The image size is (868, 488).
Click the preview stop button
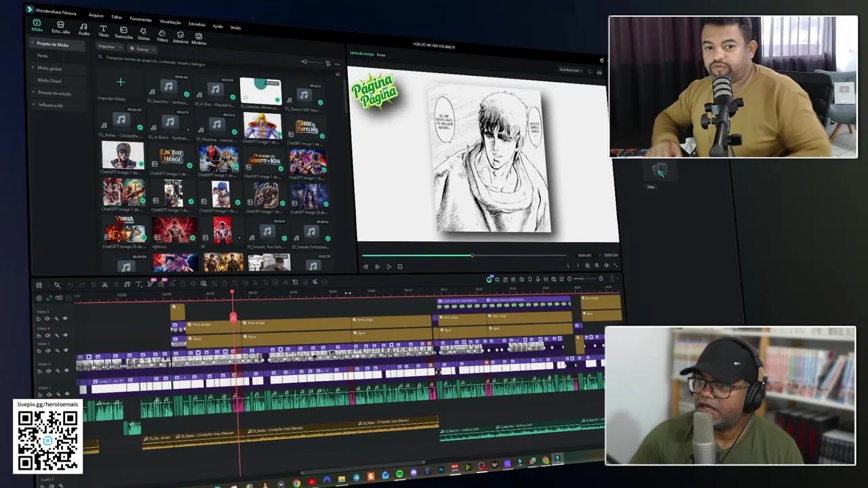(399, 267)
